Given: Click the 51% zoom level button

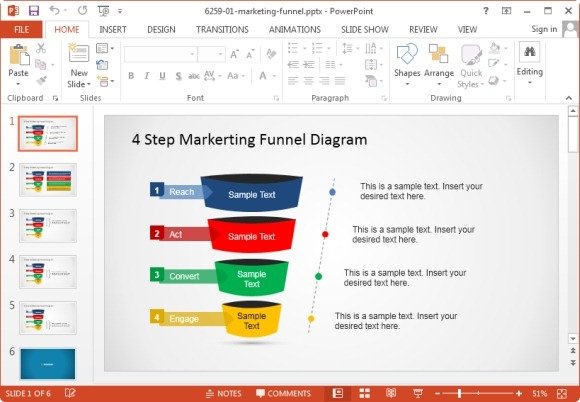Looking at the screenshot, I should tap(540, 393).
